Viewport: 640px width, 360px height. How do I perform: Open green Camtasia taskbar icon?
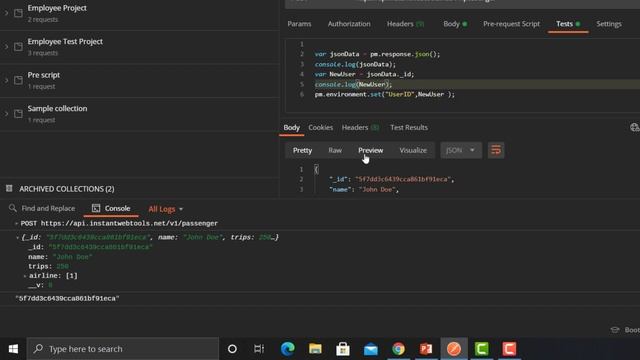[482, 349]
